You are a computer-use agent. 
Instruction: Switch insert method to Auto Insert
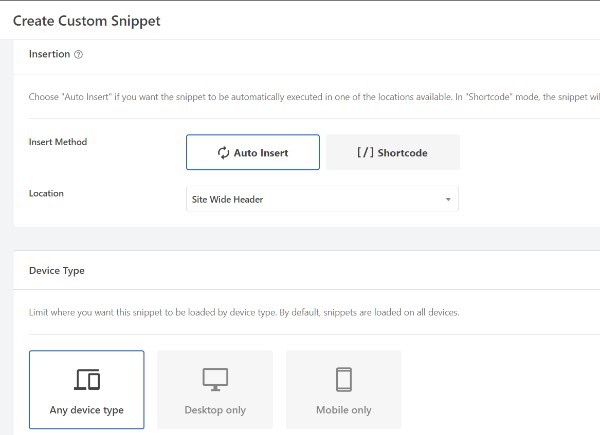[x=253, y=153]
